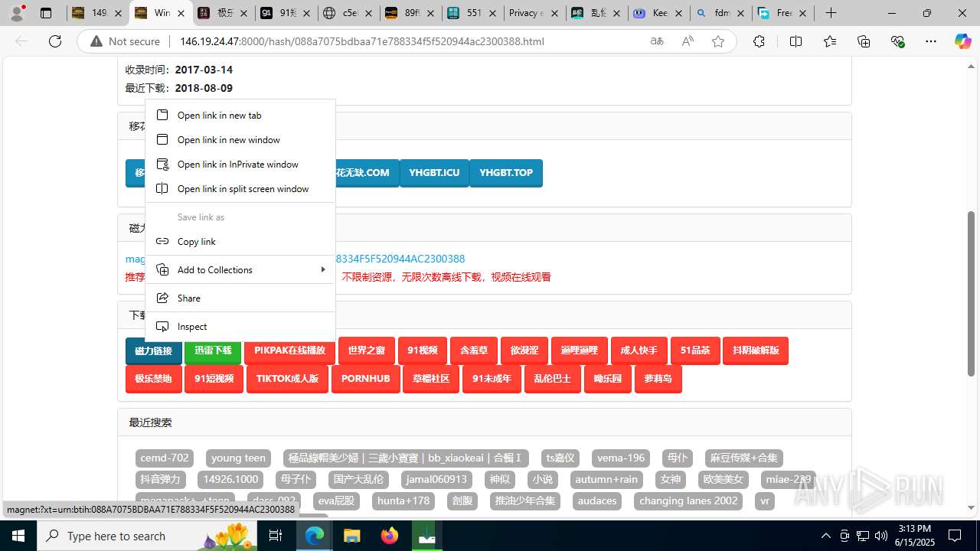
Task: Close the Free tab
Action: pos(802,13)
